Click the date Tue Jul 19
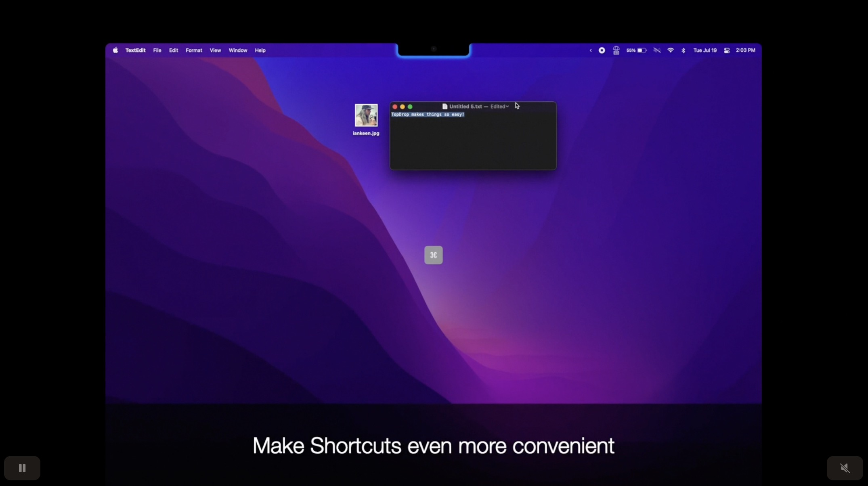 704,50
